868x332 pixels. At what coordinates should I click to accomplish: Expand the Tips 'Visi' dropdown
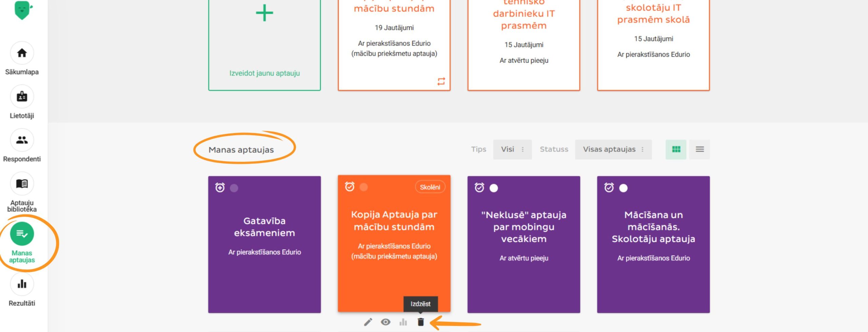(x=512, y=149)
